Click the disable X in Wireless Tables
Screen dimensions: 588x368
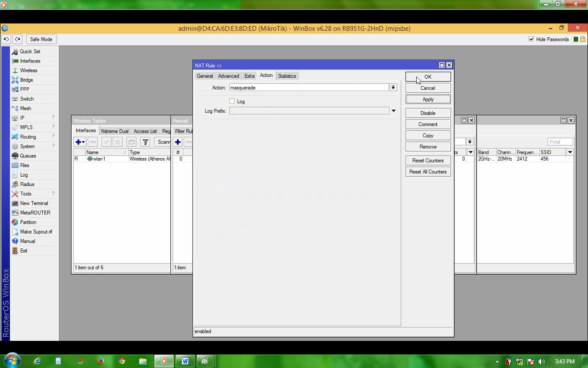pos(118,142)
